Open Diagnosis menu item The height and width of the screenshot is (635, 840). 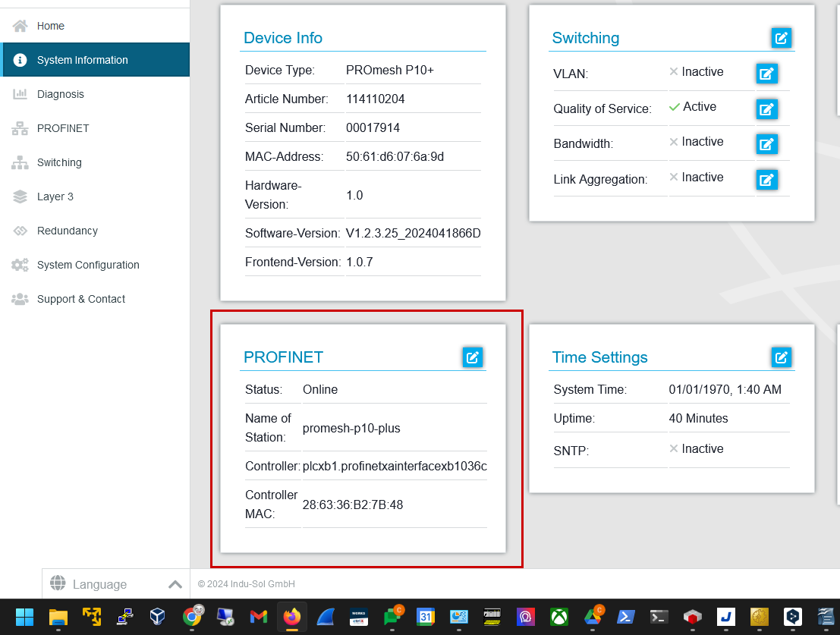coord(95,94)
